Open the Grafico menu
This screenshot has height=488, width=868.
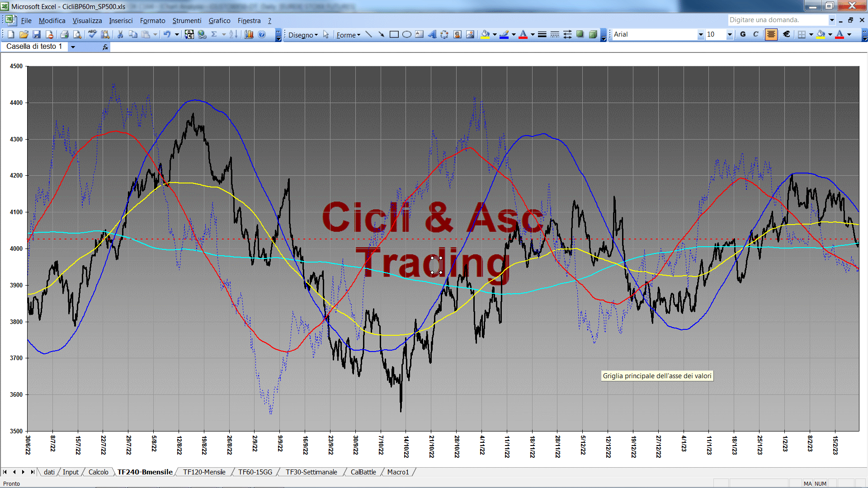219,21
